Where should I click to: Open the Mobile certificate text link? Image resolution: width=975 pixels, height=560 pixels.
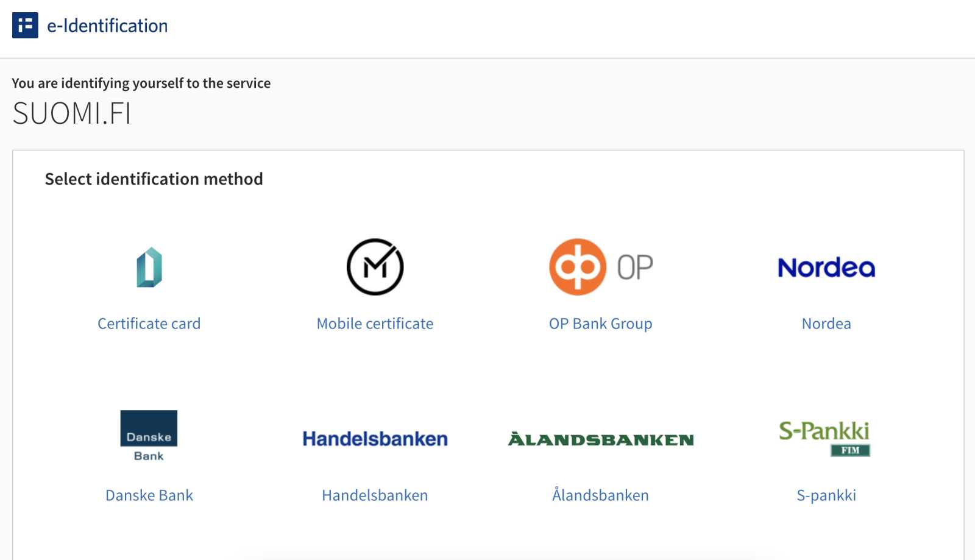pos(375,324)
